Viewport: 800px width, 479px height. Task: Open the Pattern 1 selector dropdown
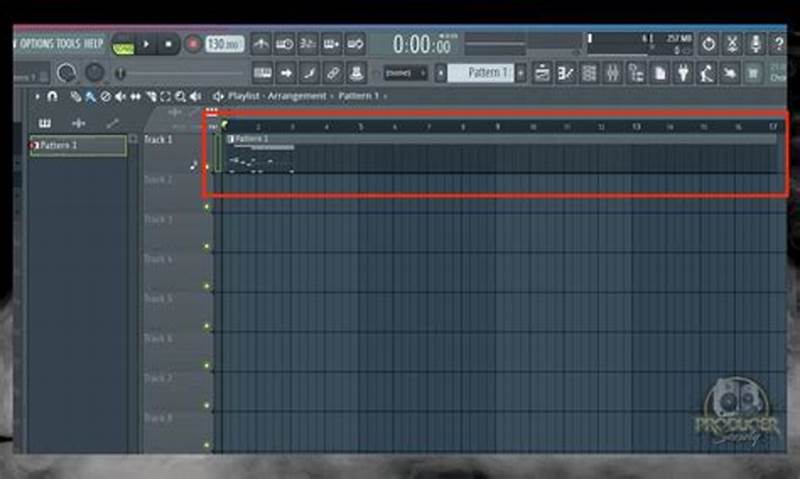[x=481, y=73]
